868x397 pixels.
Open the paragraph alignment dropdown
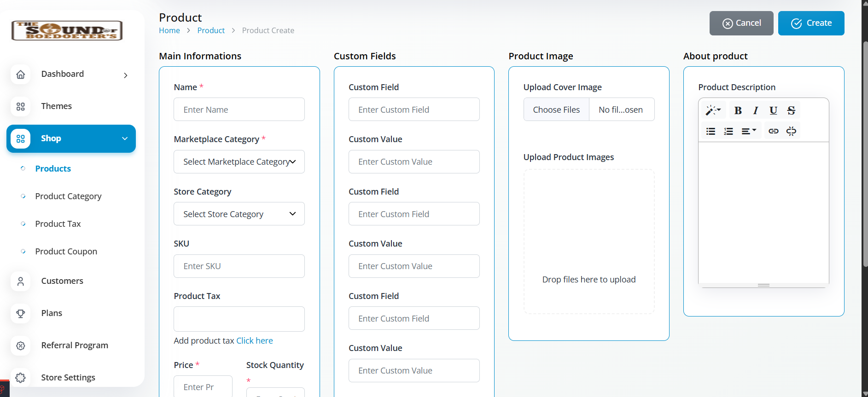coord(749,131)
